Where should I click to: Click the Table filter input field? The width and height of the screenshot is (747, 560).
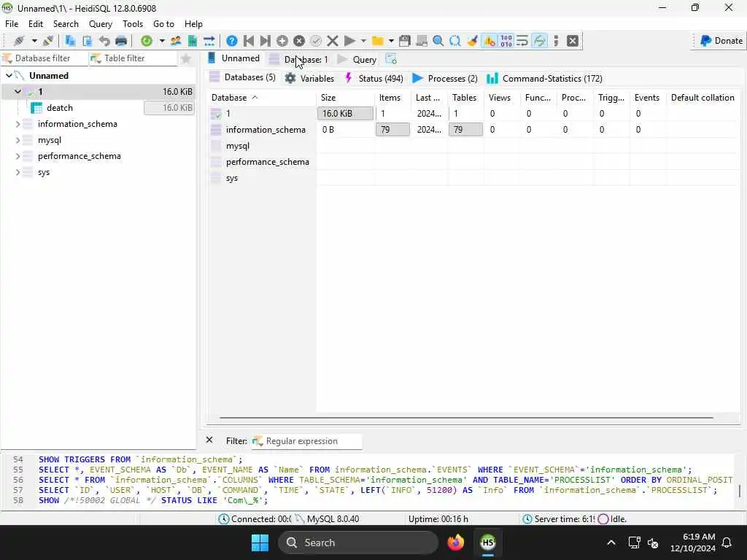133,58
